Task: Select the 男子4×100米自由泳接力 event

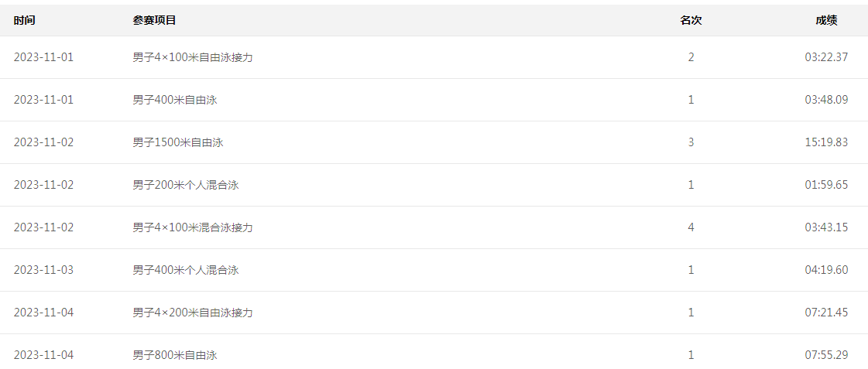Action: [x=193, y=57]
